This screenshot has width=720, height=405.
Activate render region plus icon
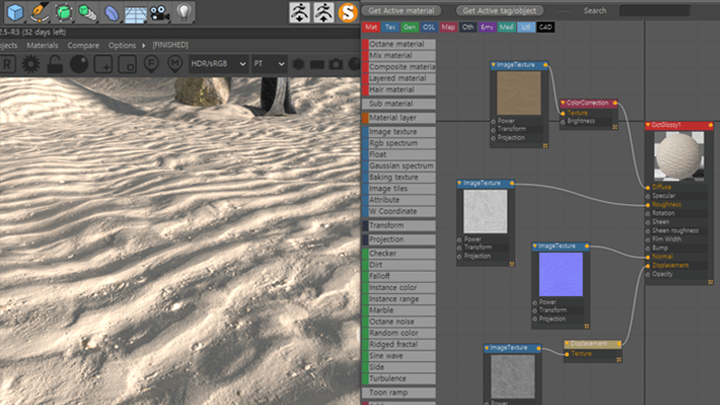pos(103,64)
